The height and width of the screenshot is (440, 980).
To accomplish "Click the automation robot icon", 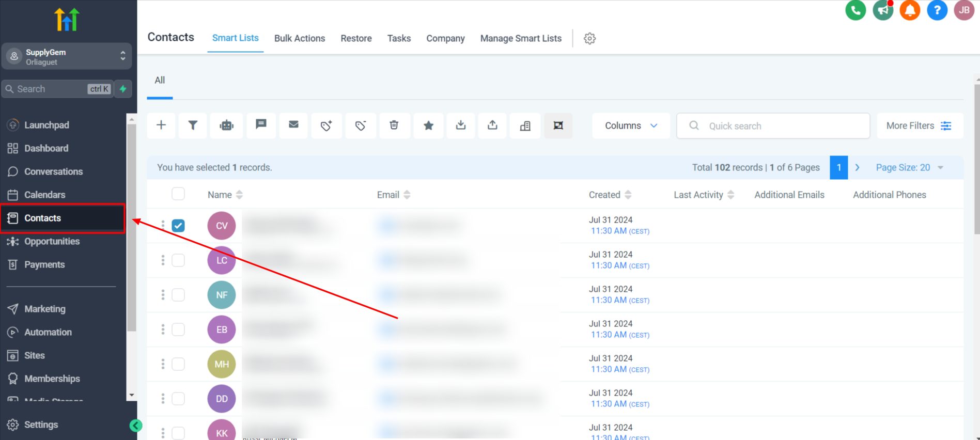I will (x=226, y=125).
